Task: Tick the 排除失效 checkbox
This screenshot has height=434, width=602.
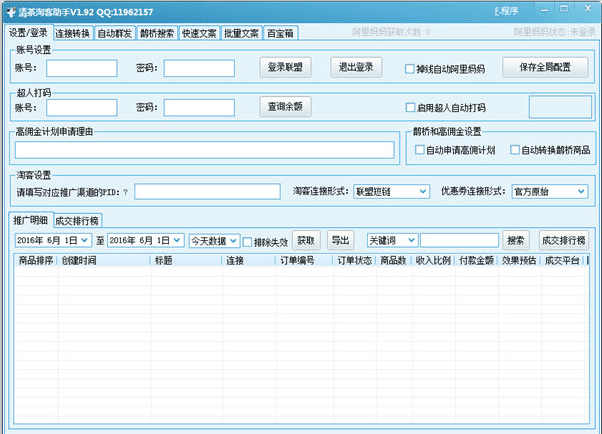Action: pos(248,241)
